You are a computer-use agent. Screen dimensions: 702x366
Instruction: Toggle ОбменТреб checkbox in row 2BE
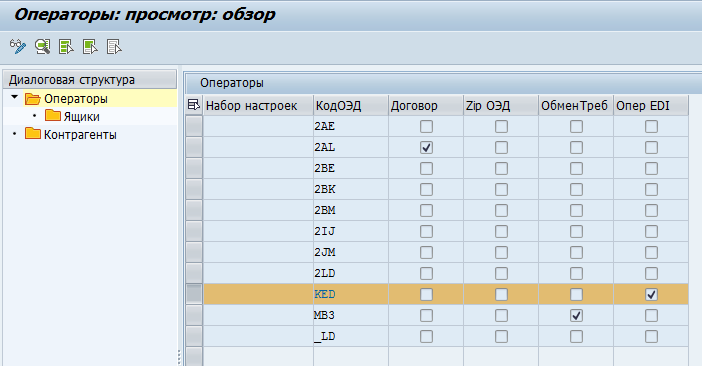click(x=576, y=169)
